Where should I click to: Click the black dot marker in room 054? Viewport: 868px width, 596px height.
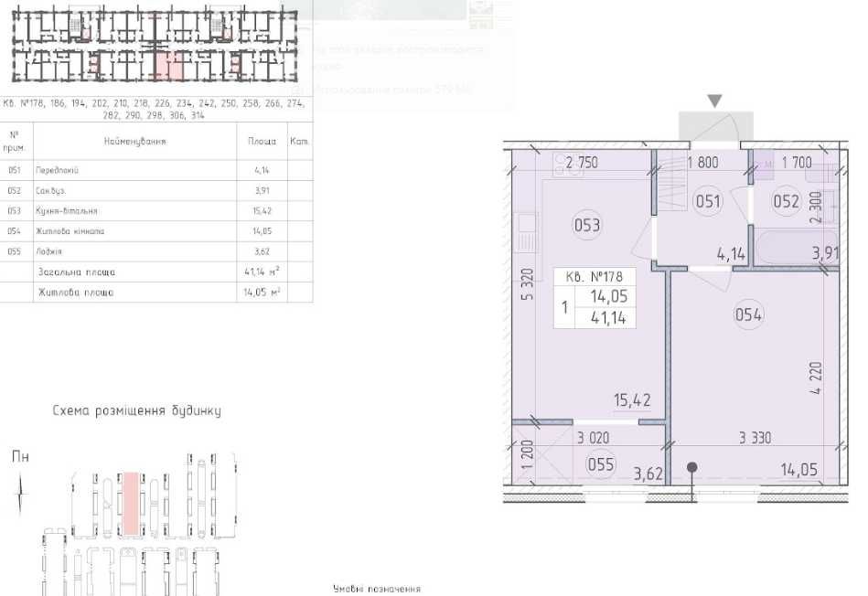(692, 468)
